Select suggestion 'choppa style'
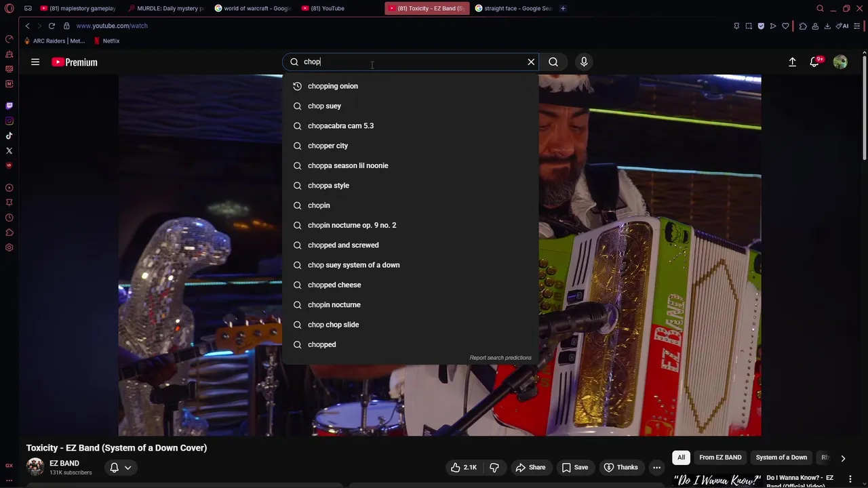The height and width of the screenshot is (488, 868). (410, 185)
